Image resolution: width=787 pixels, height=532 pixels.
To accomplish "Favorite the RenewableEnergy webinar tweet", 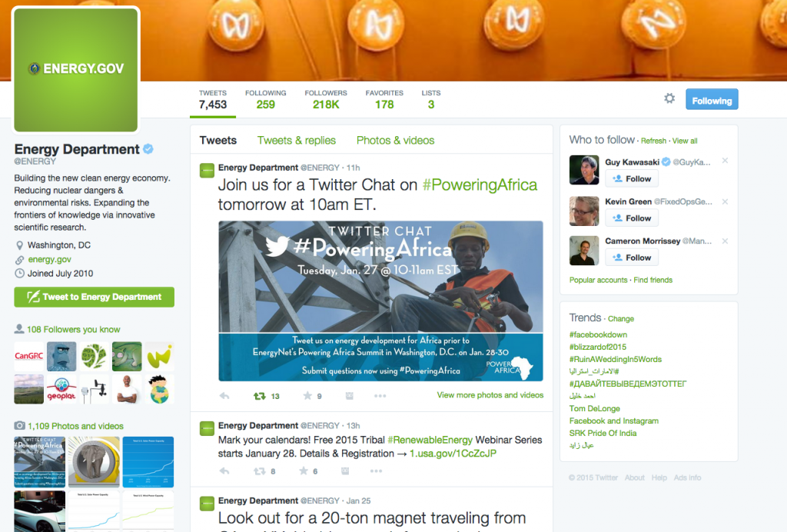I will click(x=304, y=471).
